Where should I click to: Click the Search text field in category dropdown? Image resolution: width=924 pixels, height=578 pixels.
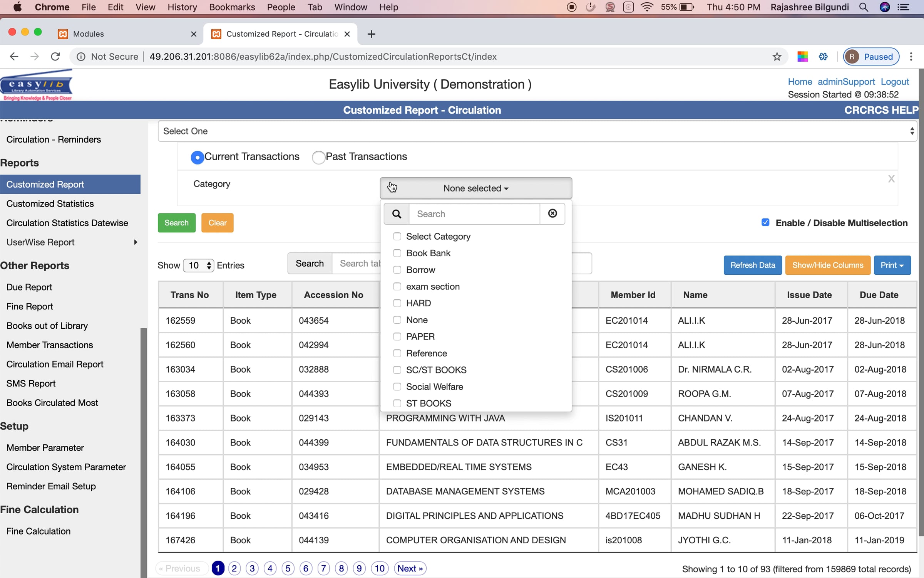[x=474, y=214]
